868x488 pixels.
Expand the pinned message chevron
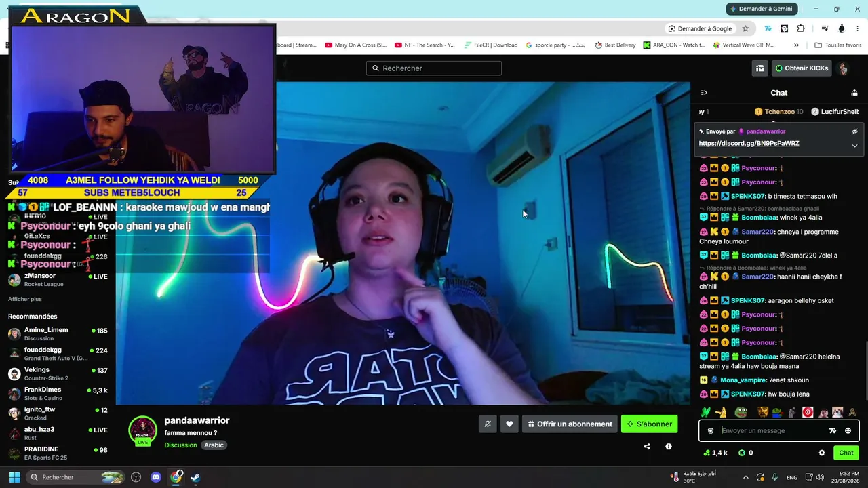[x=854, y=146]
